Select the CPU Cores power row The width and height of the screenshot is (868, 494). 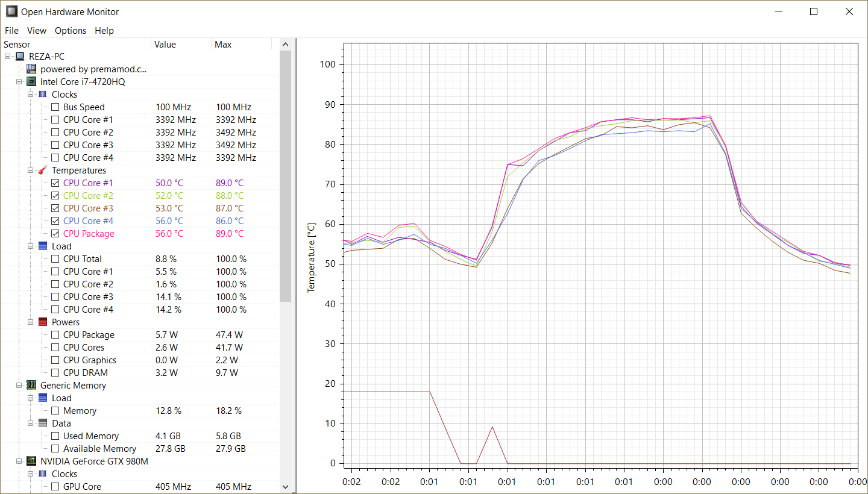[140, 347]
